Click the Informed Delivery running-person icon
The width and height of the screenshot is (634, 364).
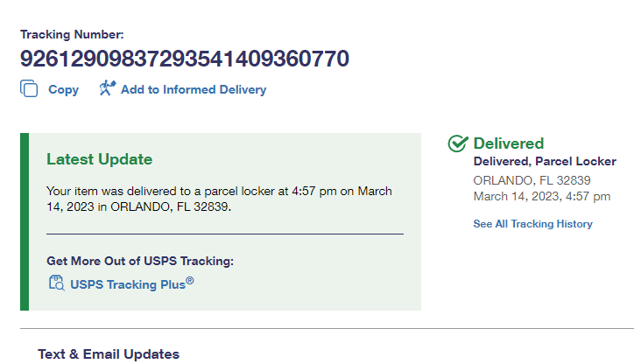[107, 88]
